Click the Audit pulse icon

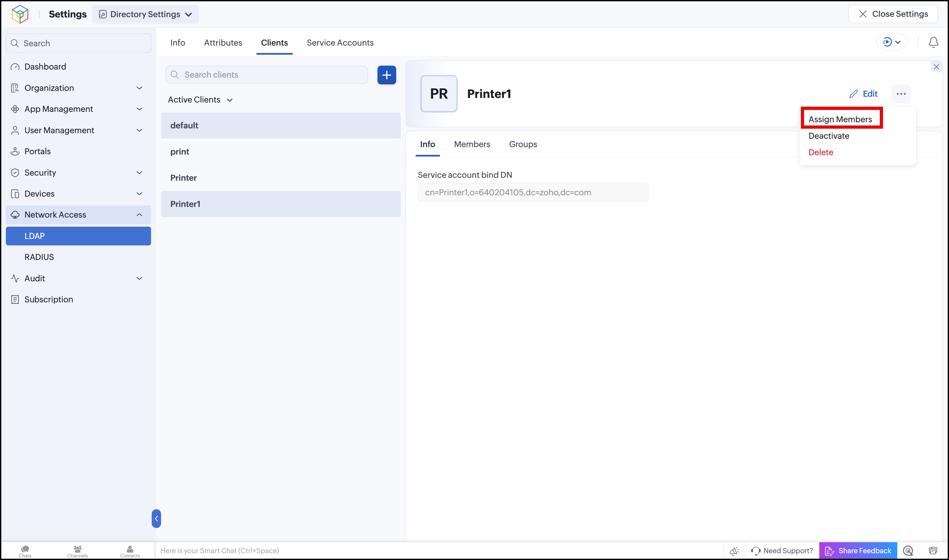tap(15, 278)
